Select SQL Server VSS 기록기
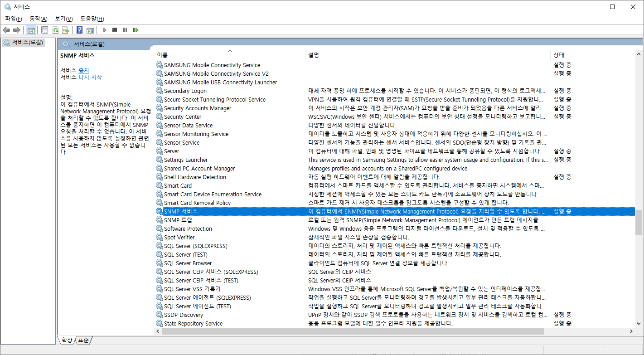The height and width of the screenshot is (355, 644). click(x=192, y=289)
